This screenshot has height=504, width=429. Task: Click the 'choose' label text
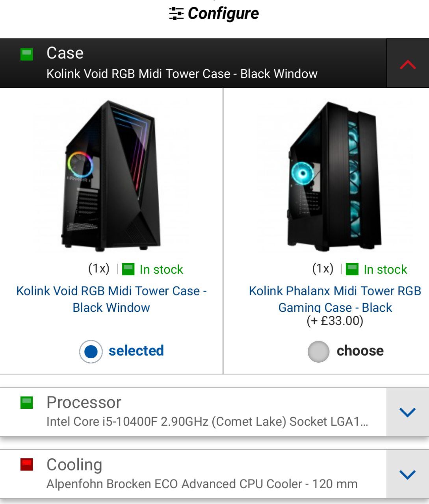pos(360,350)
